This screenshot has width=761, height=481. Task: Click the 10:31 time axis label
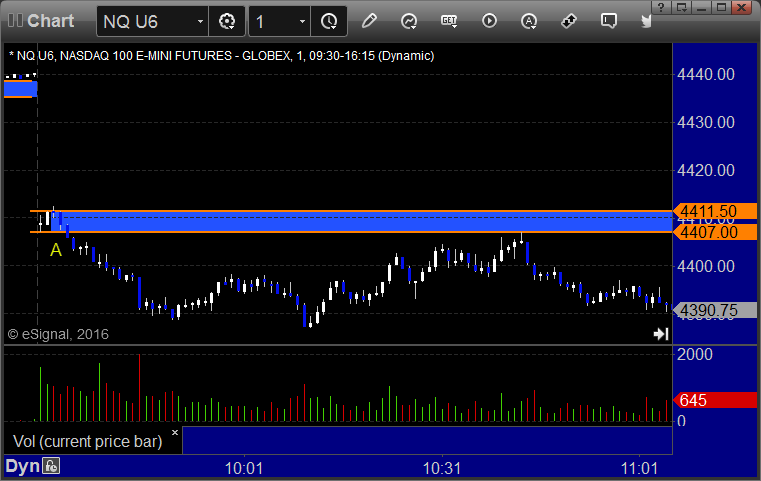(x=442, y=468)
